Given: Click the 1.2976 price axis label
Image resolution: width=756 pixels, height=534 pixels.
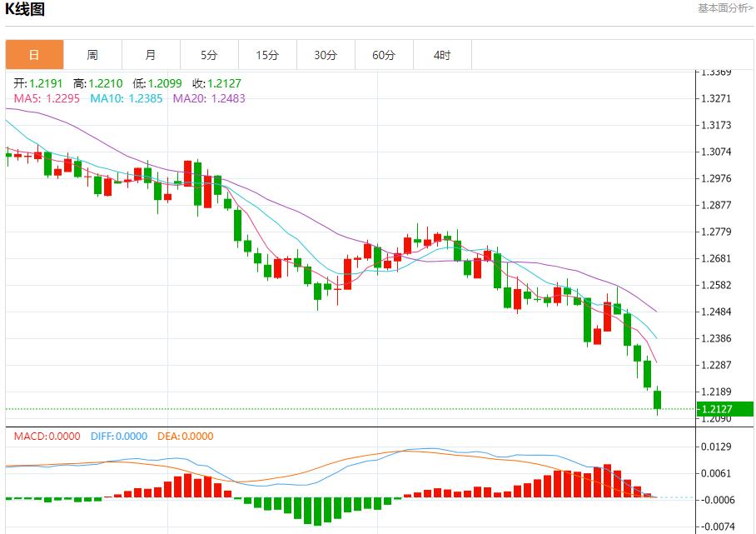Looking at the screenshot, I should pyautogui.click(x=716, y=178).
